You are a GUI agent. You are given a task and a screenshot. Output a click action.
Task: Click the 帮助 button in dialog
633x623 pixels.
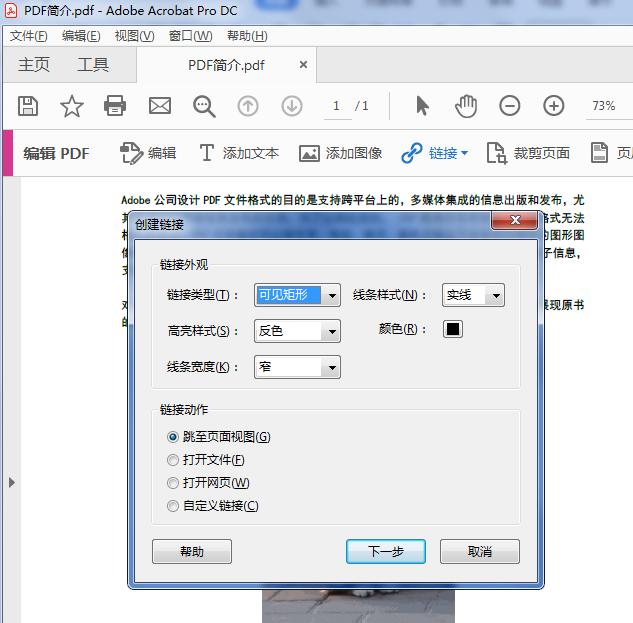click(x=192, y=551)
